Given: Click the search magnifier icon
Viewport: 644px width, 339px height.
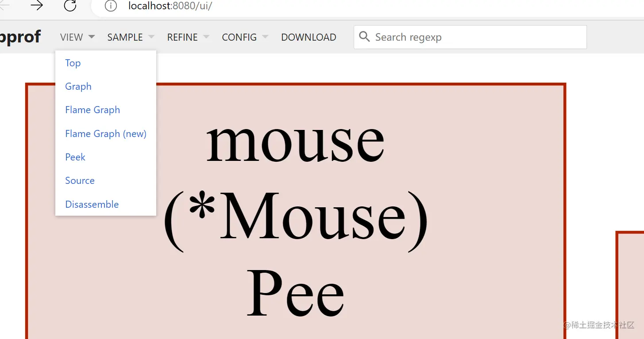Looking at the screenshot, I should click(x=364, y=37).
